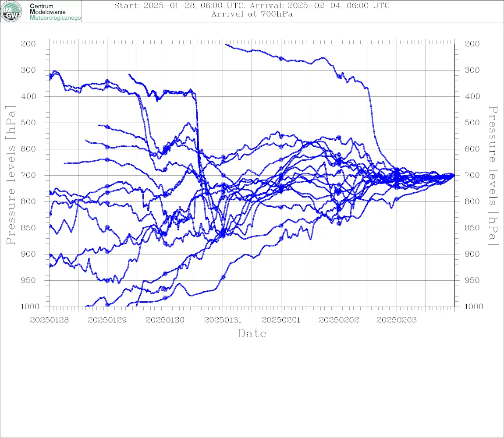
Task: Click the left 200 pressure label
Action: (28, 44)
